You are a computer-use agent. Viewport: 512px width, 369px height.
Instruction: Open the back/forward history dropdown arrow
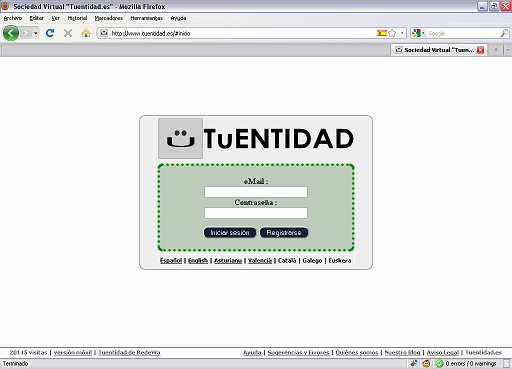(x=35, y=33)
